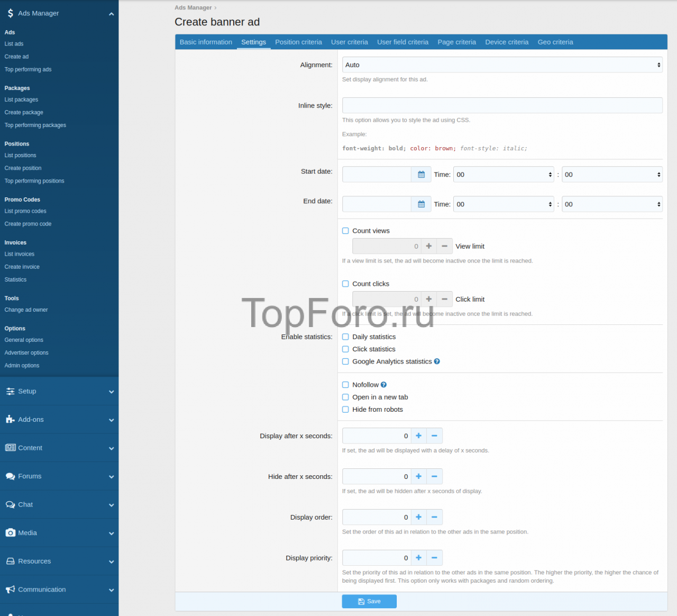Viewport: 677px width, 616px height.
Task: Click the Google Analytics statistics help icon
Action: point(437,361)
